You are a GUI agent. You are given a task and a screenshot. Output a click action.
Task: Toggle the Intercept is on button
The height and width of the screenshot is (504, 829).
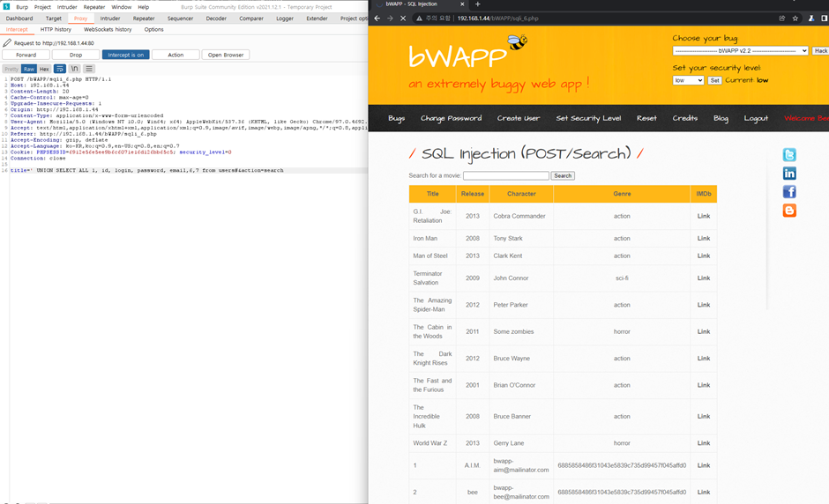tap(126, 55)
